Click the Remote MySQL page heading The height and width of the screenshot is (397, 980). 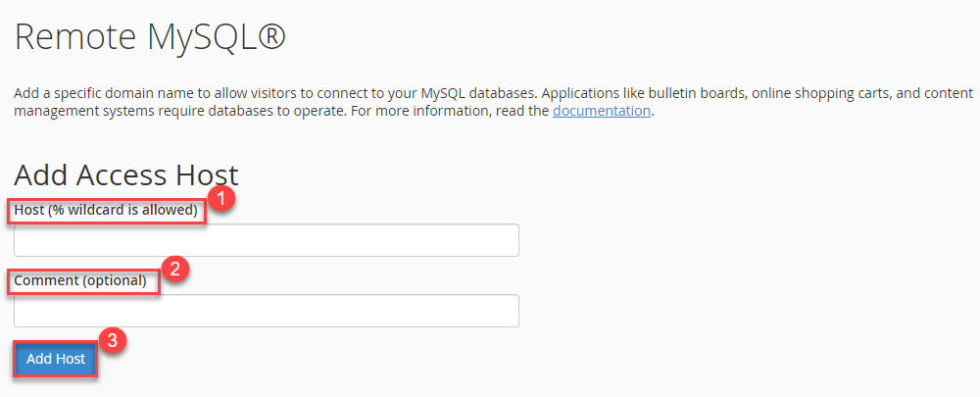click(149, 37)
